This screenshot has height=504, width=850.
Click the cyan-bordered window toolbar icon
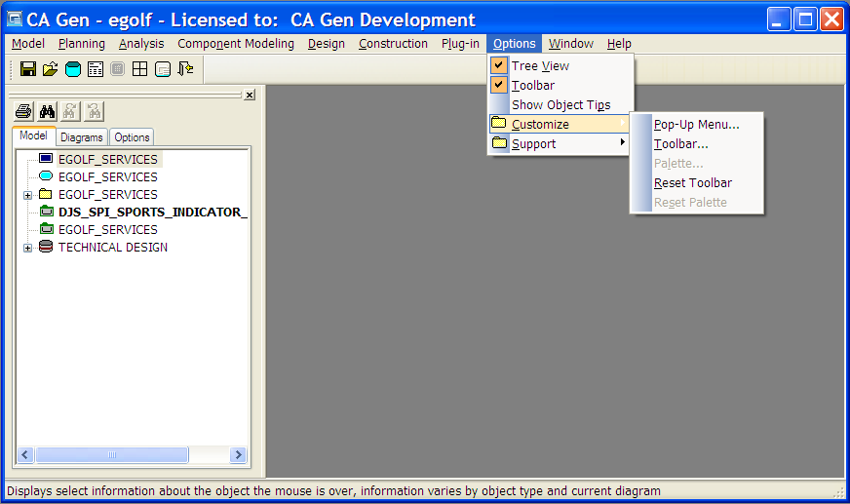(x=163, y=69)
